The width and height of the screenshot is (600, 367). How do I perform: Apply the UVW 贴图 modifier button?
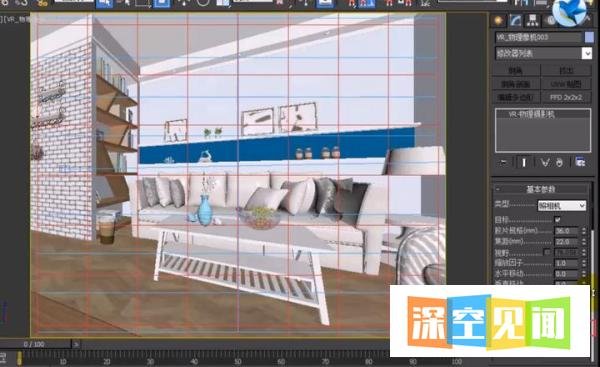[x=566, y=84]
